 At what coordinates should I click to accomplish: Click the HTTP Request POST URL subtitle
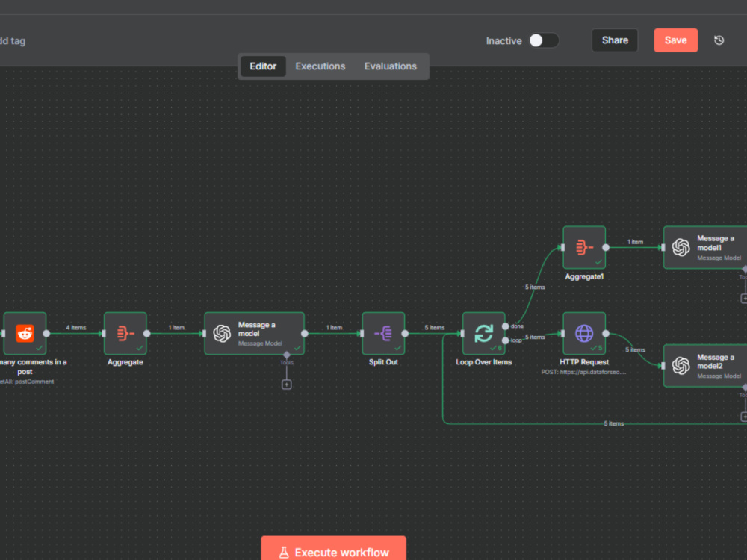point(583,372)
